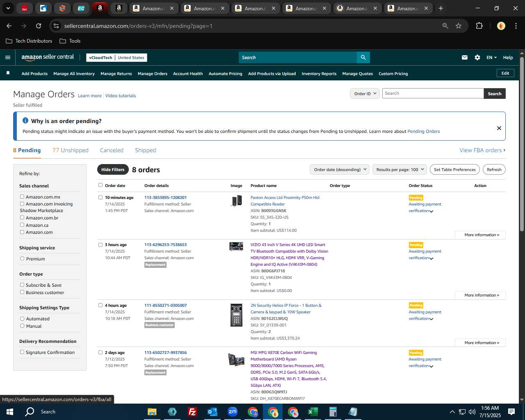Reload the page with browser refresh icon
This screenshot has width=525, height=420.
(39, 26)
